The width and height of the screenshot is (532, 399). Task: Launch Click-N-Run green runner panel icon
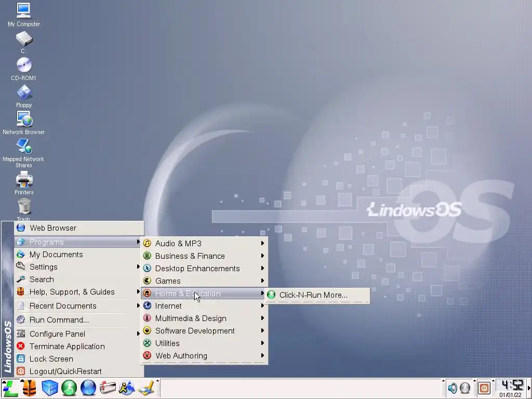coord(69,388)
